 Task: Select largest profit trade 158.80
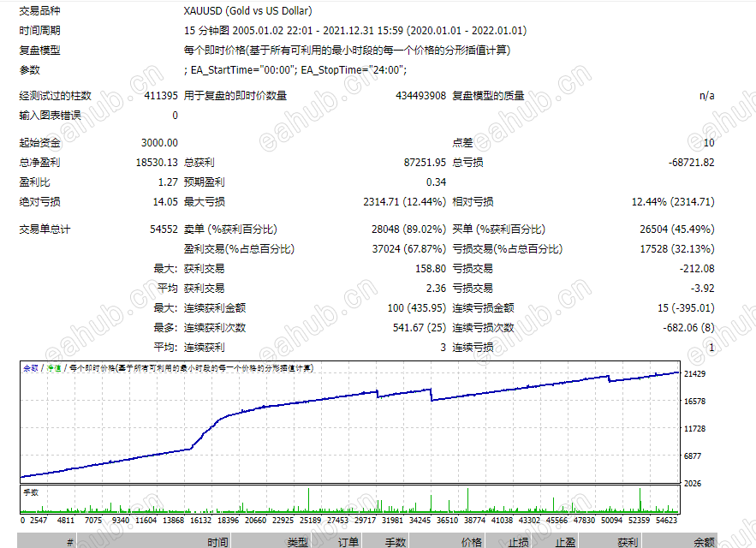click(x=431, y=269)
